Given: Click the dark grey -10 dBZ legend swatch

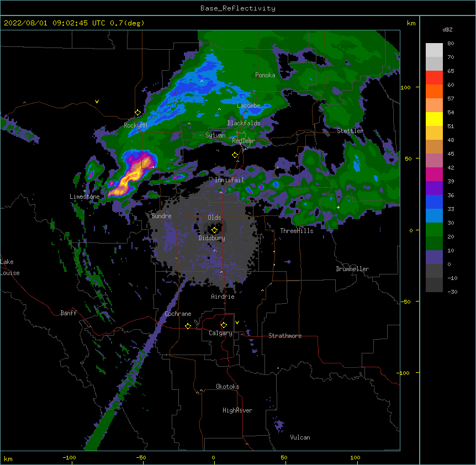Looking at the screenshot, I should 434,285.
